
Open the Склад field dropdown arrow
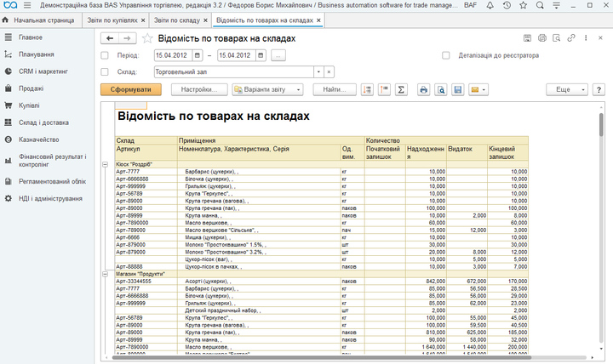(318, 71)
